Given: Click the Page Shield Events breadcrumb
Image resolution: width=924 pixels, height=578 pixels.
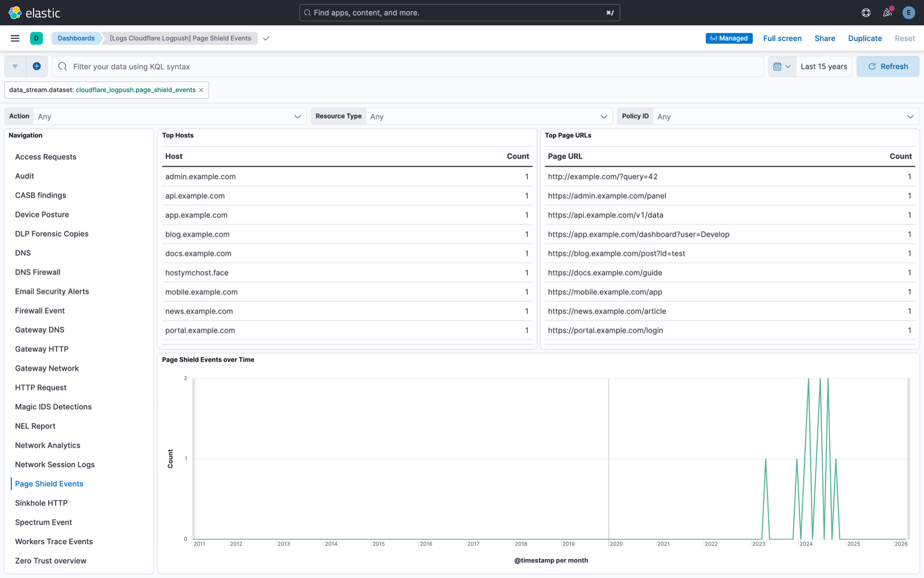Looking at the screenshot, I should pos(180,38).
